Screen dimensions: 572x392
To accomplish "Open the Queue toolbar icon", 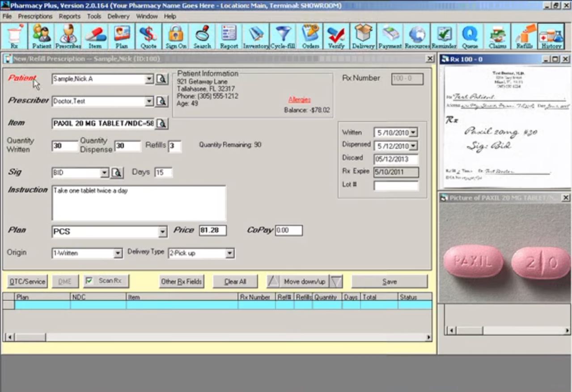I will tap(470, 36).
